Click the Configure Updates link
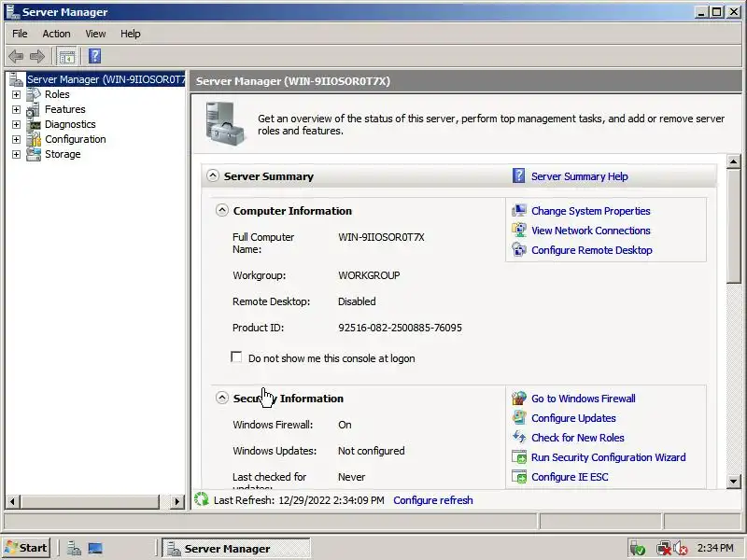 573,418
